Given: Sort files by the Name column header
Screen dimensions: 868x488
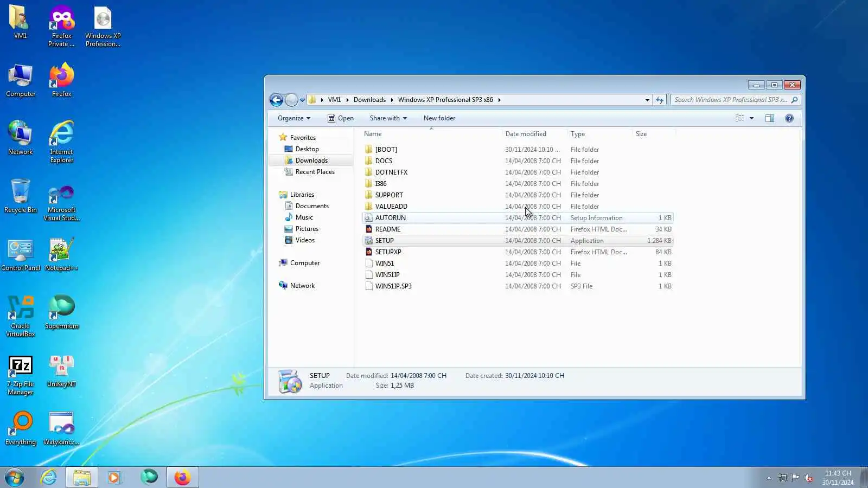Looking at the screenshot, I should [x=431, y=134].
